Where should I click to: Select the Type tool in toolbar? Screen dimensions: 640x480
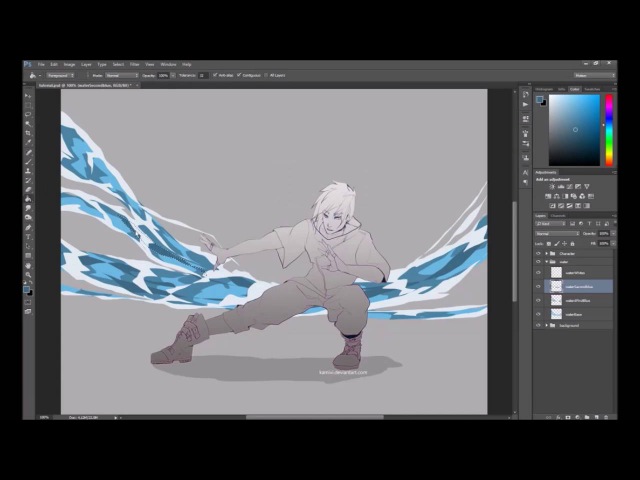[28, 237]
